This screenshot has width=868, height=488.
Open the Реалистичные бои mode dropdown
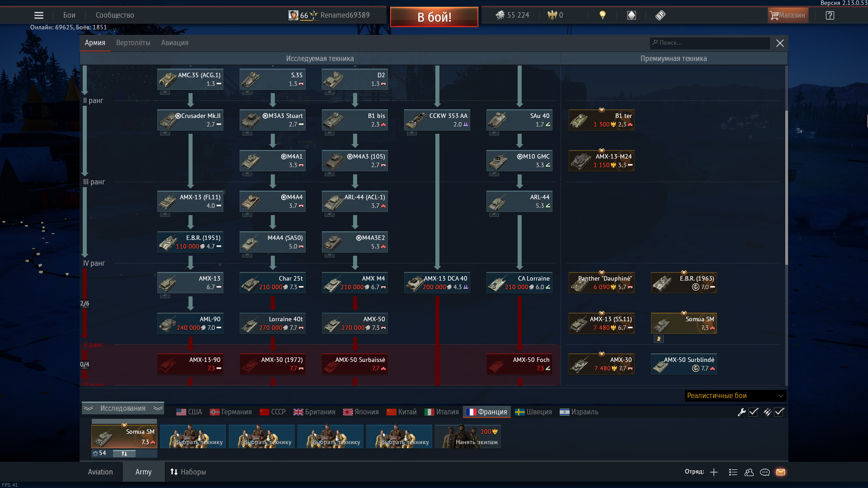click(736, 396)
